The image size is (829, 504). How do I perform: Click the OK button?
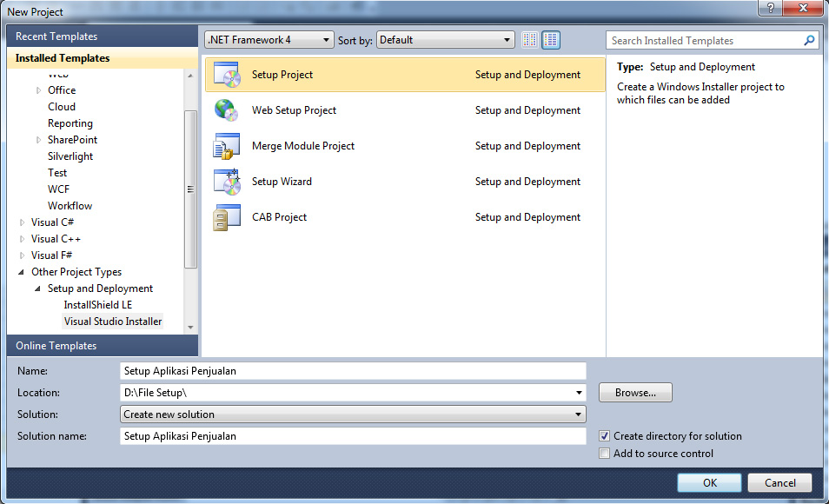tap(709, 482)
